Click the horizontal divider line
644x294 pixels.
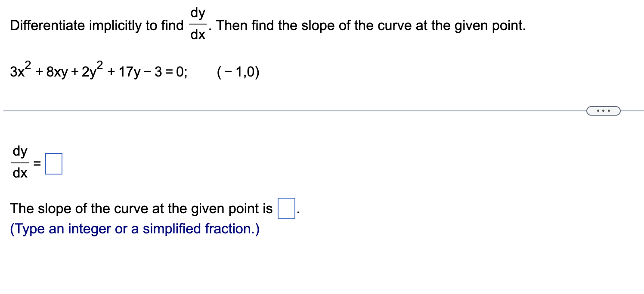(x=258, y=110)
